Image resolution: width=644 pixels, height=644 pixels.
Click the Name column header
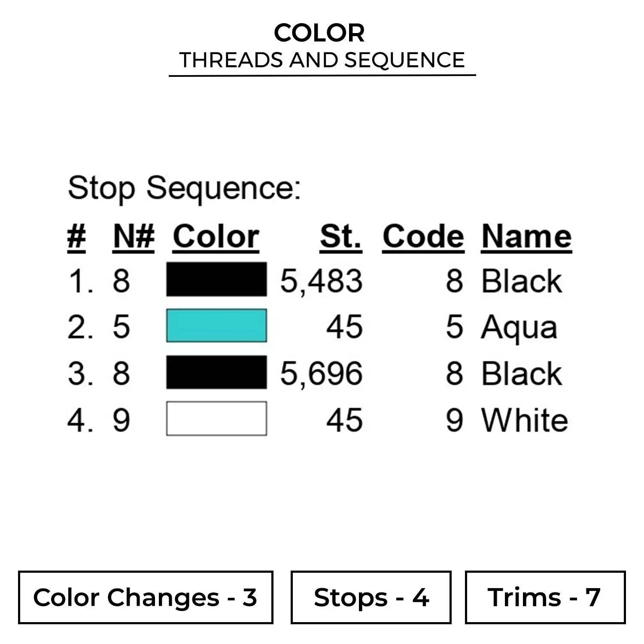point(526,237)
